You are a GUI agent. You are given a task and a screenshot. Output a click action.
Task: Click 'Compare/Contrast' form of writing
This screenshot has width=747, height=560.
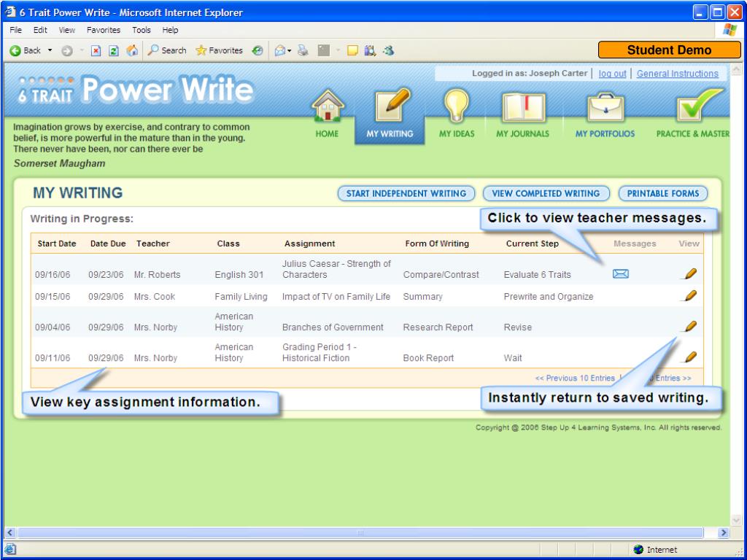[441, 275]
